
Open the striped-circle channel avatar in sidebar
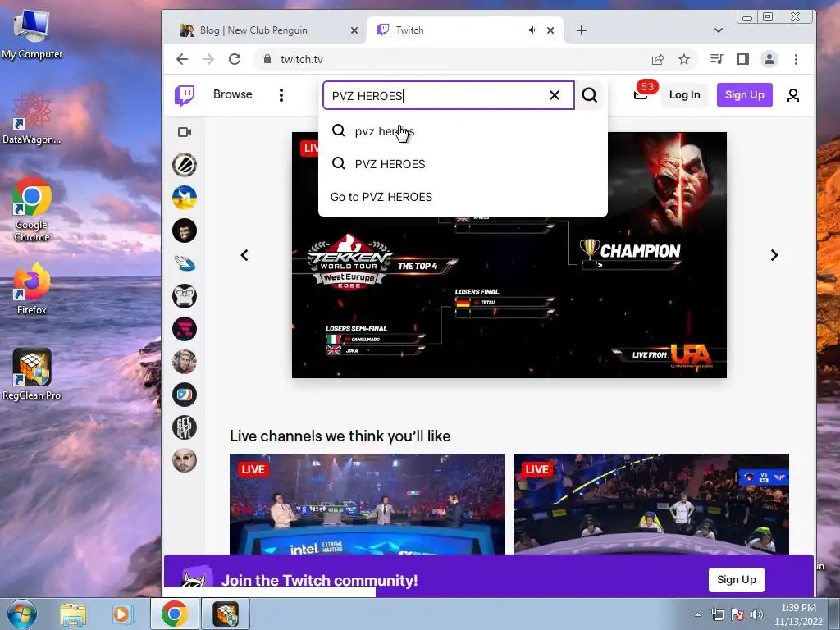(185, 165)
